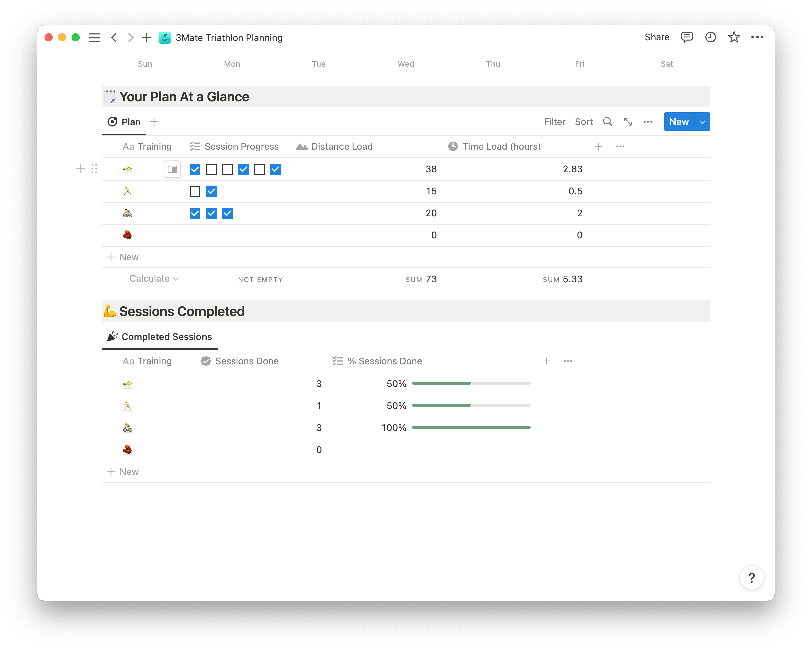Image resolution: width=812 pixels, height=650 pixels.
Task: Uncheck second running session checkbox
Action: coord(211,191)
